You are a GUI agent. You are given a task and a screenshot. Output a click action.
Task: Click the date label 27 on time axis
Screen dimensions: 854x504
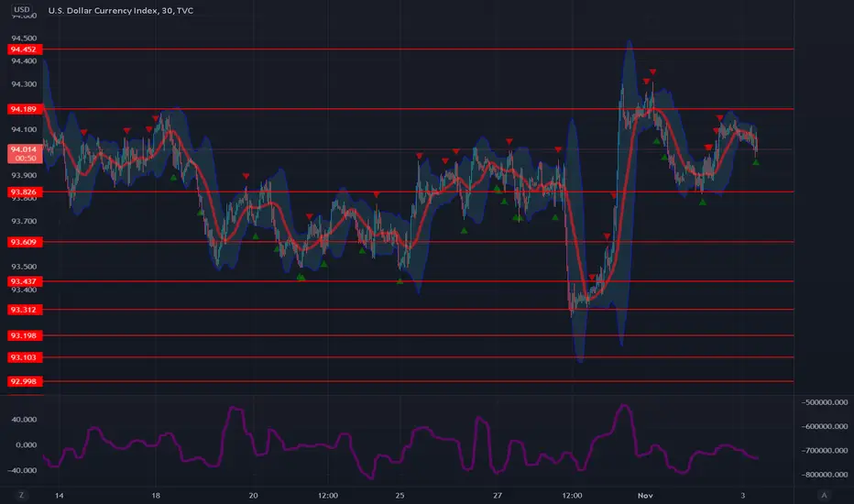[x=498, y=495]
